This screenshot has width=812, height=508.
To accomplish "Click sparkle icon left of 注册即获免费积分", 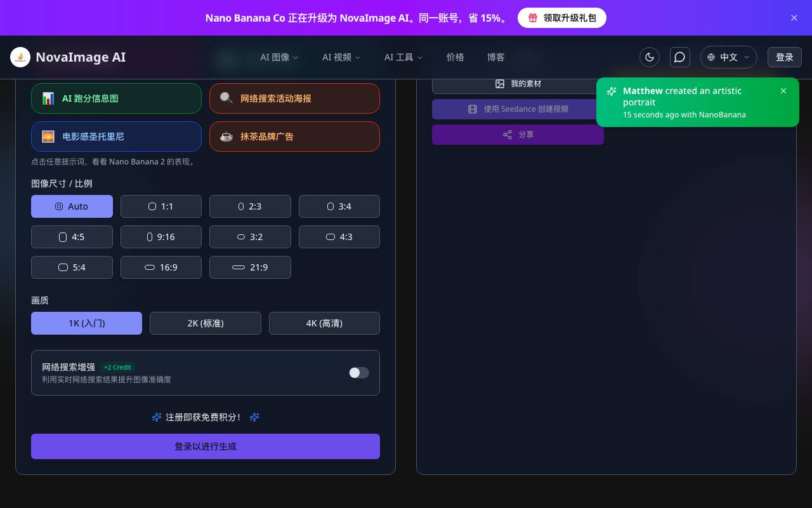I will pyautogui.click(x=157, y=417).
